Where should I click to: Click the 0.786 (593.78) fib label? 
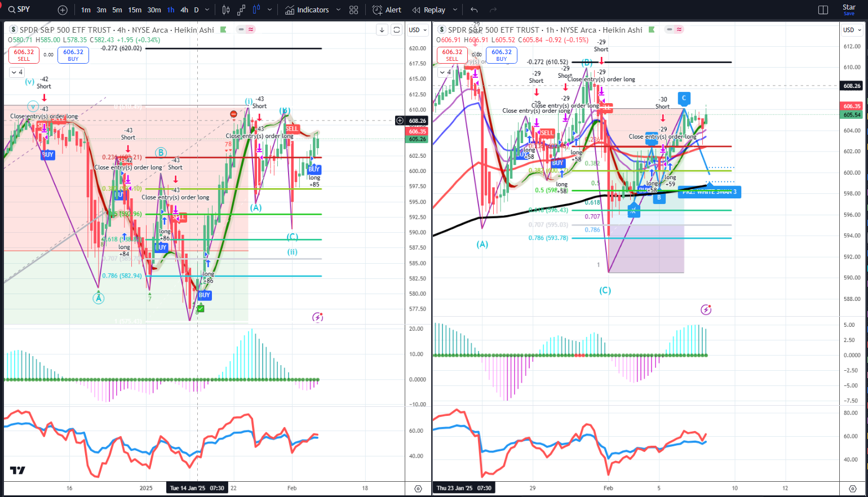coord(548,238)
